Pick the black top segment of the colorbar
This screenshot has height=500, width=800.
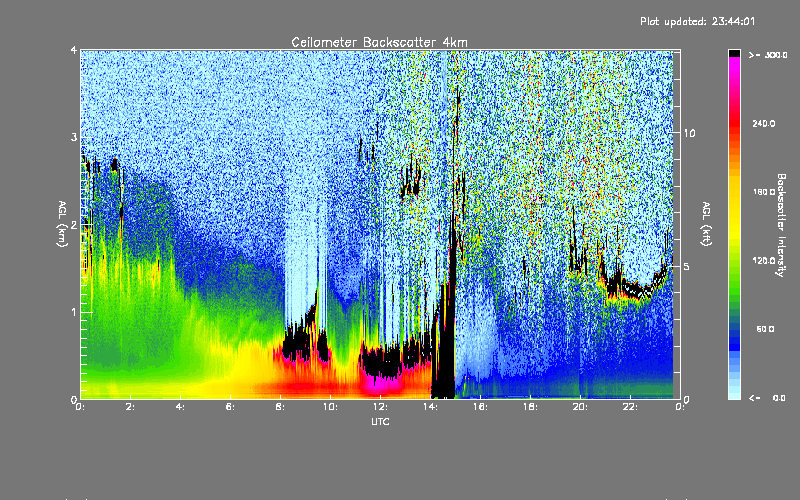tap(734, 53)
